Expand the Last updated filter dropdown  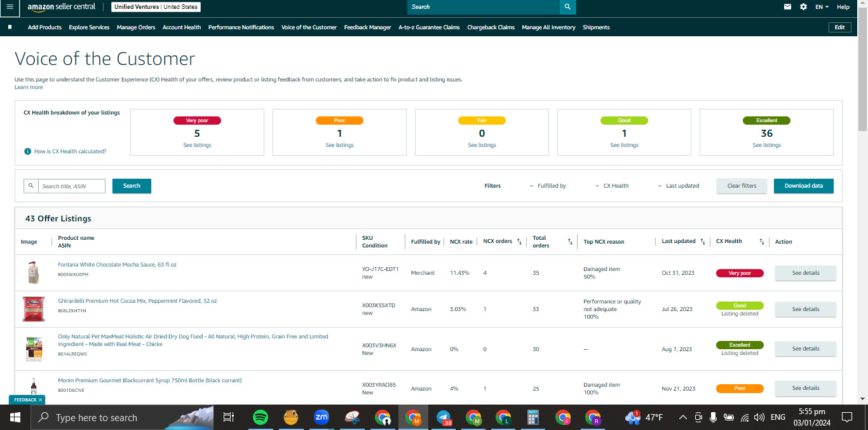[679, 186]
